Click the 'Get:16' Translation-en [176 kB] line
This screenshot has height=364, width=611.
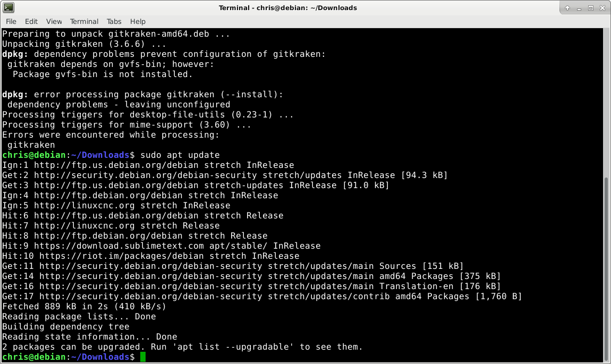251,287
